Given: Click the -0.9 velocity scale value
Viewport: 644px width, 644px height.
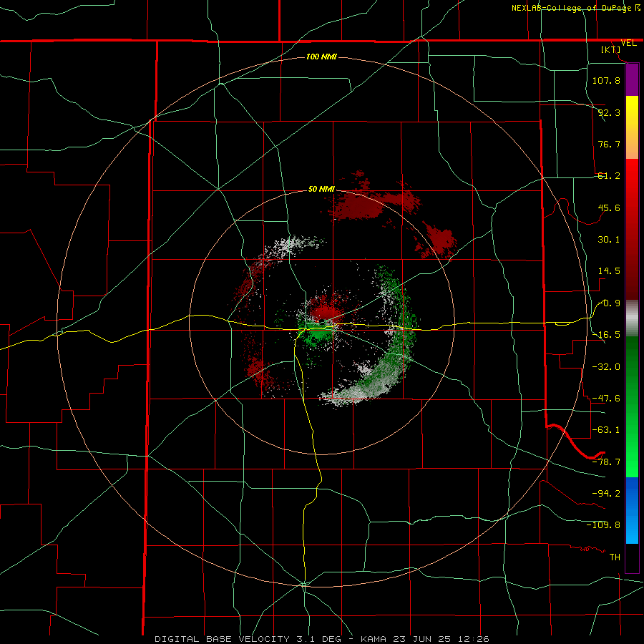Looking at the screenshot, I should point(609,303).
